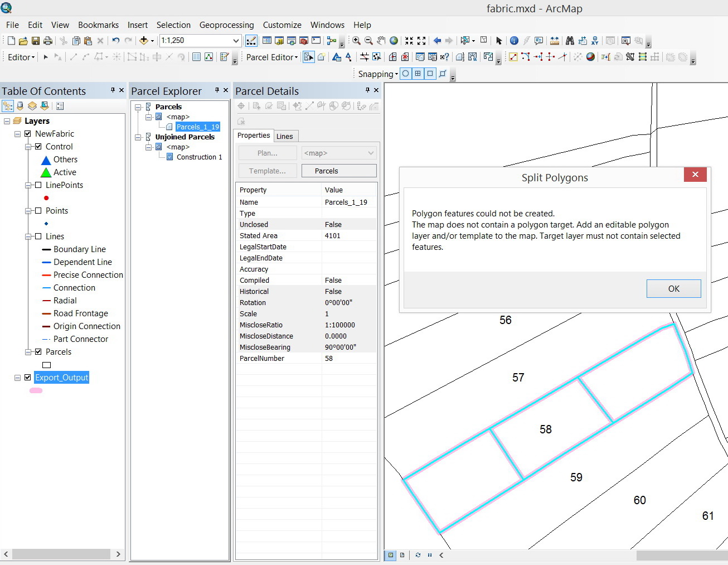Print the current map

[47, 41]
